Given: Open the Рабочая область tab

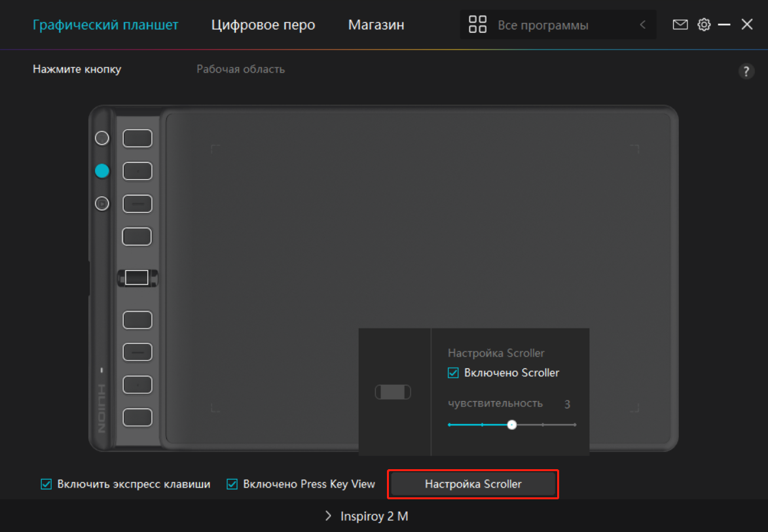Looking at the screenshot, I should (x=240, y=69).
